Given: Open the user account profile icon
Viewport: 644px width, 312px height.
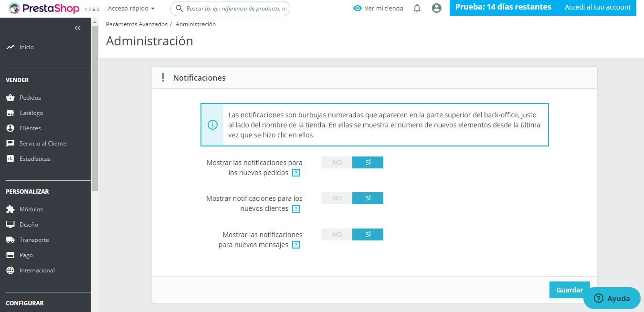Looking at the screenshot, I should [436, 8].
